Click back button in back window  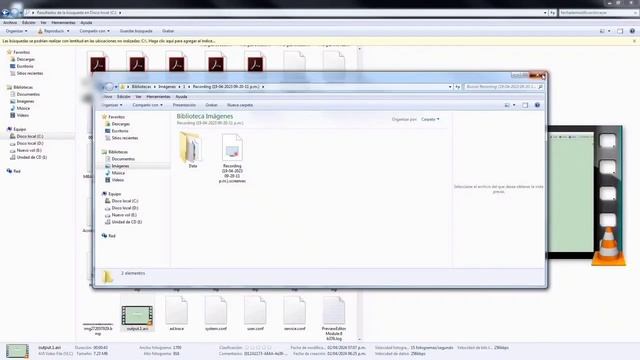5,13
